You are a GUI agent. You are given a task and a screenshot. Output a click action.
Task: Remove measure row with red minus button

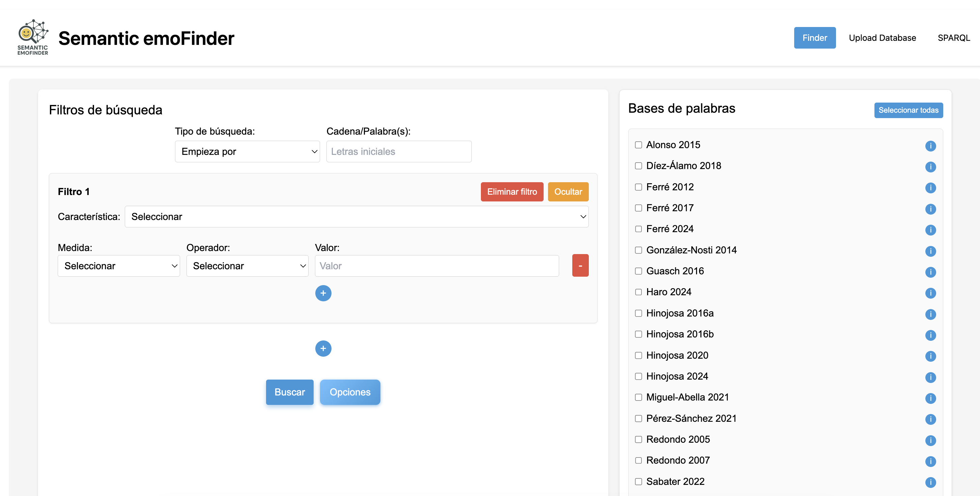click(x=580, y=266)
